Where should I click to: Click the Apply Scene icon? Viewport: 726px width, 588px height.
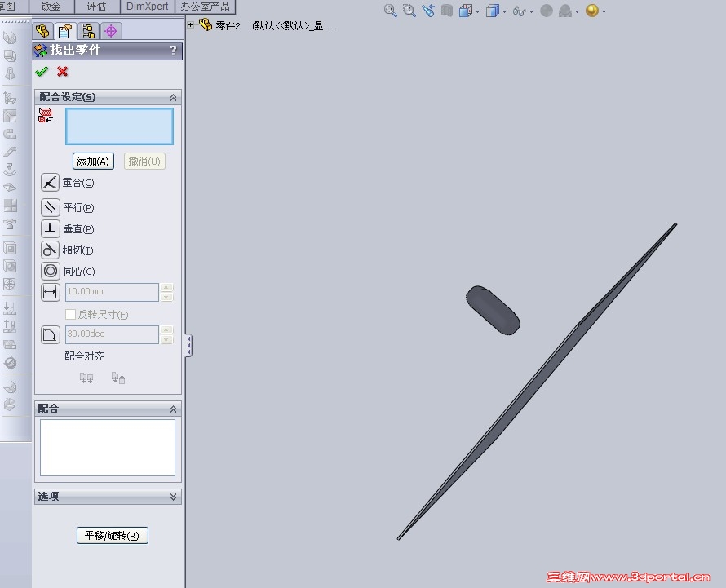coord(564,11)
